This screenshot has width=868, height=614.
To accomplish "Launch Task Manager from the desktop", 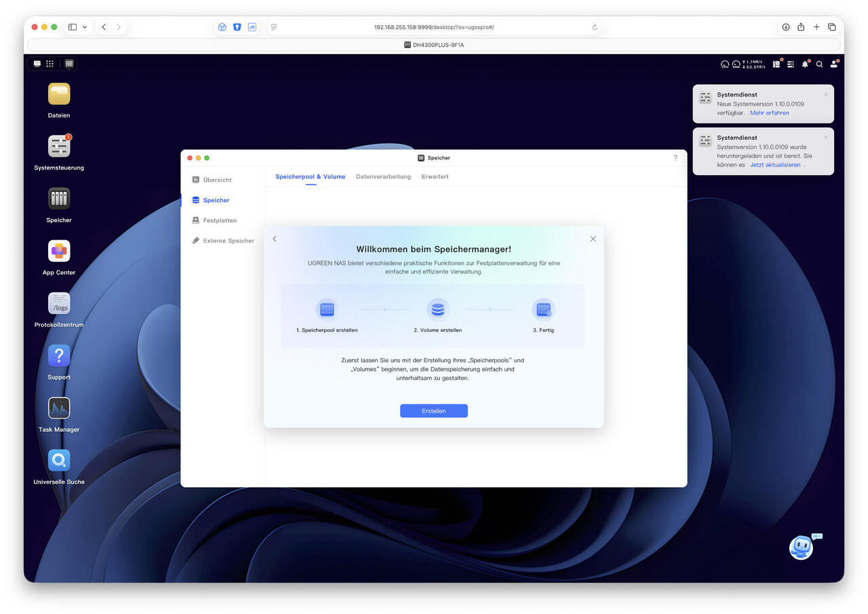I will 59,408.
